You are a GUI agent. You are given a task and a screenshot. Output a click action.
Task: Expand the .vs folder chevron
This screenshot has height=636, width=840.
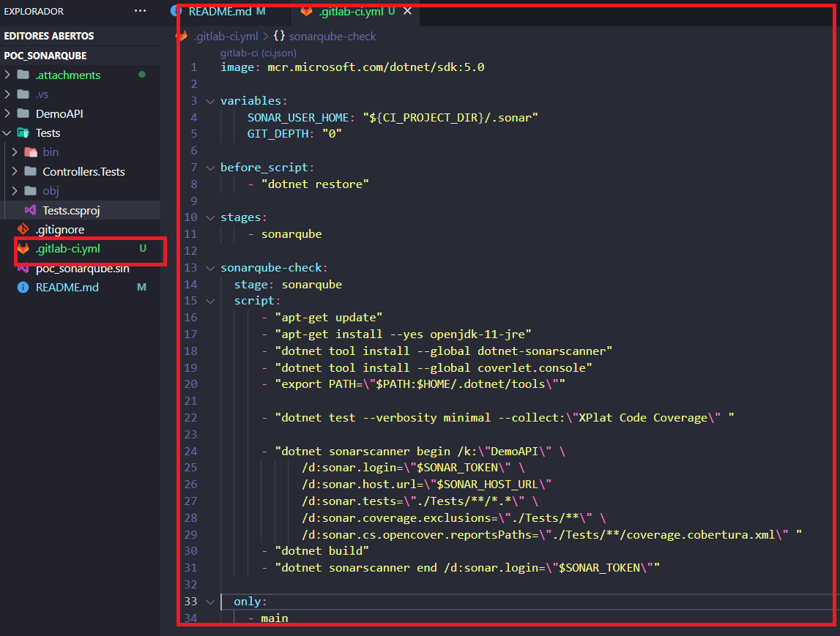pos(7,94)
